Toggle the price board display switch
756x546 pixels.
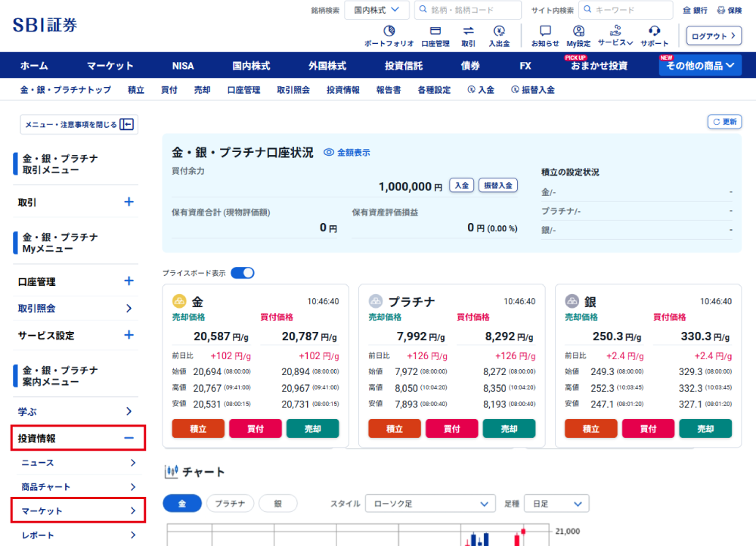pyautogui.click(x=243, y=273)
